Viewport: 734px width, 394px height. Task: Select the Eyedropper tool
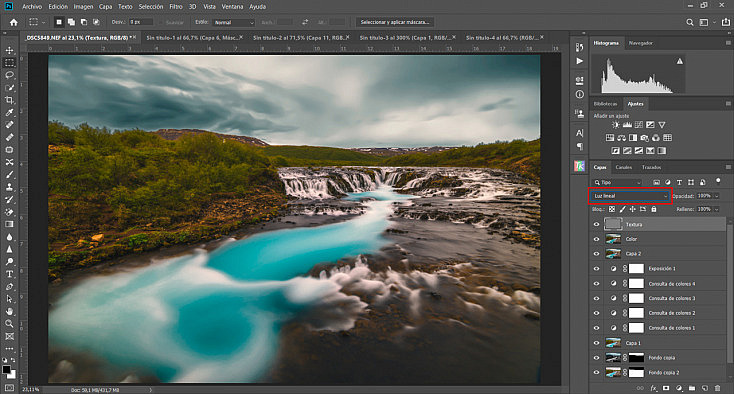[x=9, y=112]
